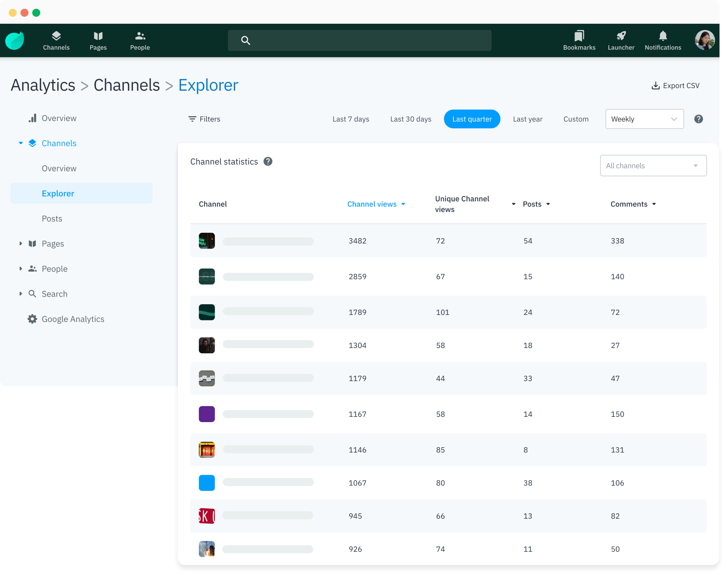Open Channels from the top navigation bar

tap(56, 40)
